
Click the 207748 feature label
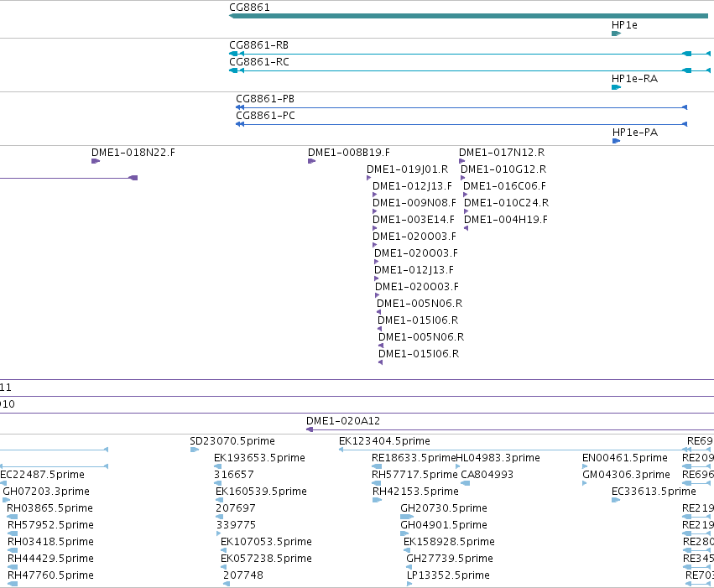tap(243, 575)
